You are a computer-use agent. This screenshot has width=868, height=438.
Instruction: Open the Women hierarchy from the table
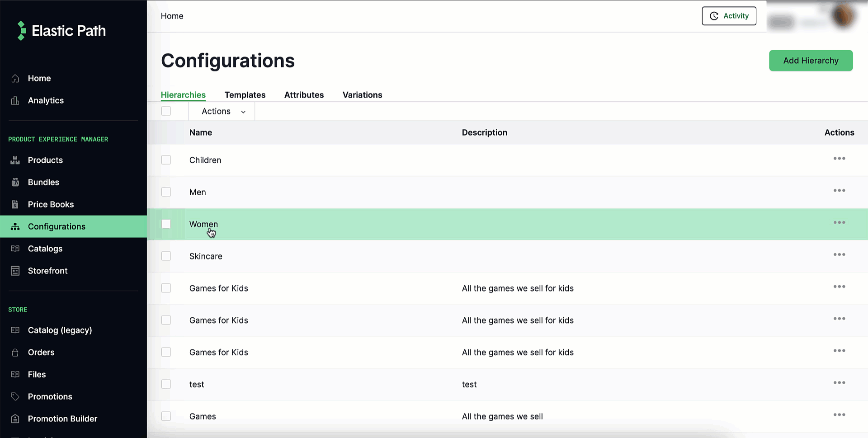(x=203, y=224)
